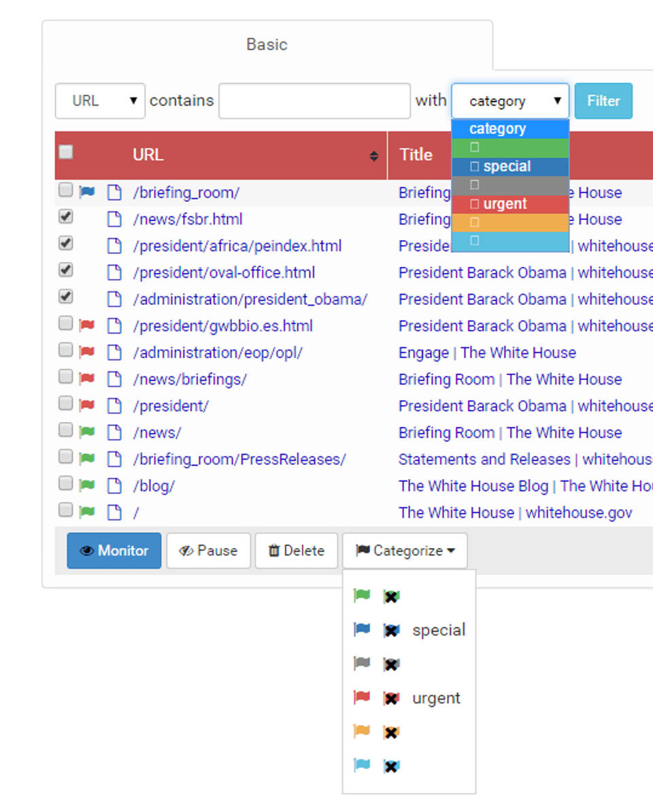Select the orange category option
The image size is (653, 812).
click(x=510, y=222)
